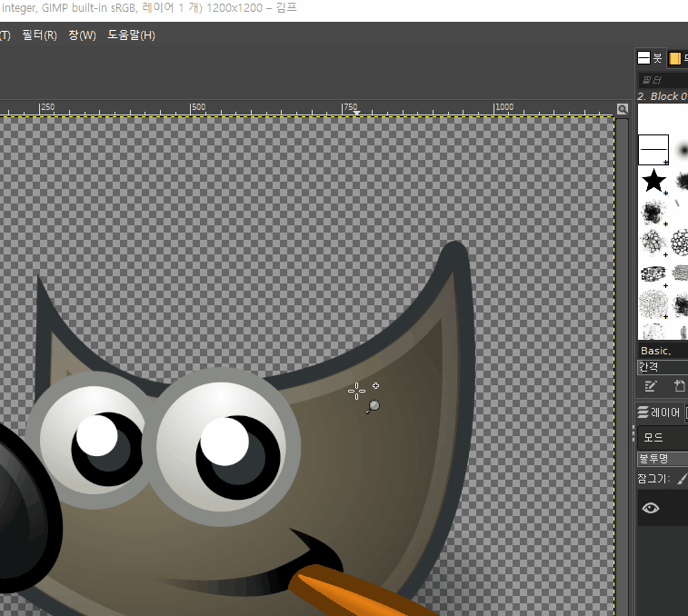
Task: Click the vertical scrollbar of the canvas
Action: [622, 367]
